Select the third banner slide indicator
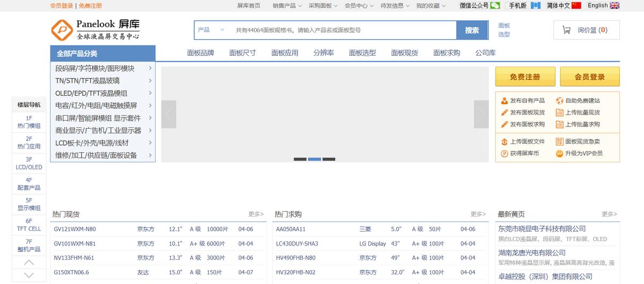Image resolution: width=644 pixels, height=284 pixels. 329,159
